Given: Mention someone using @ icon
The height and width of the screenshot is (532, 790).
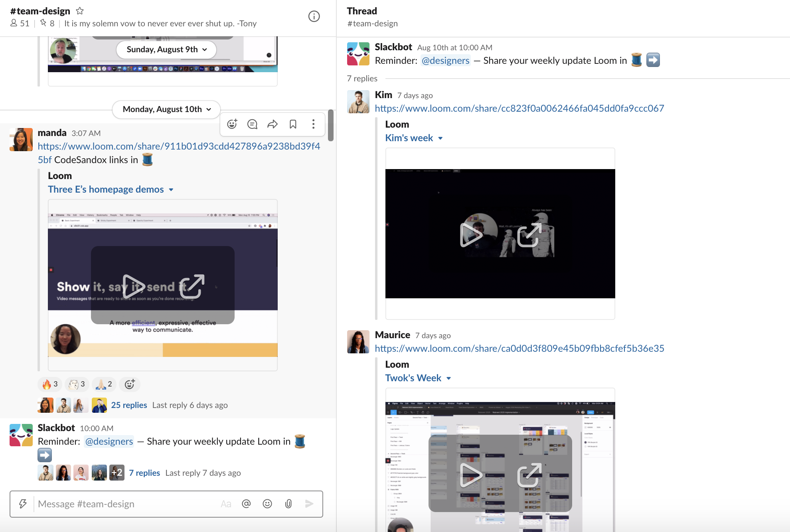Looking at the screenshot, I should click(x=246, y=504).
